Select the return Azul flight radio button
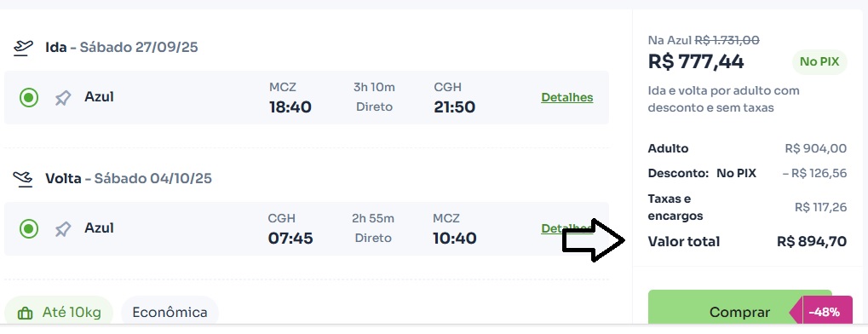Screen dimensions: 868x334 click(29, 228)
